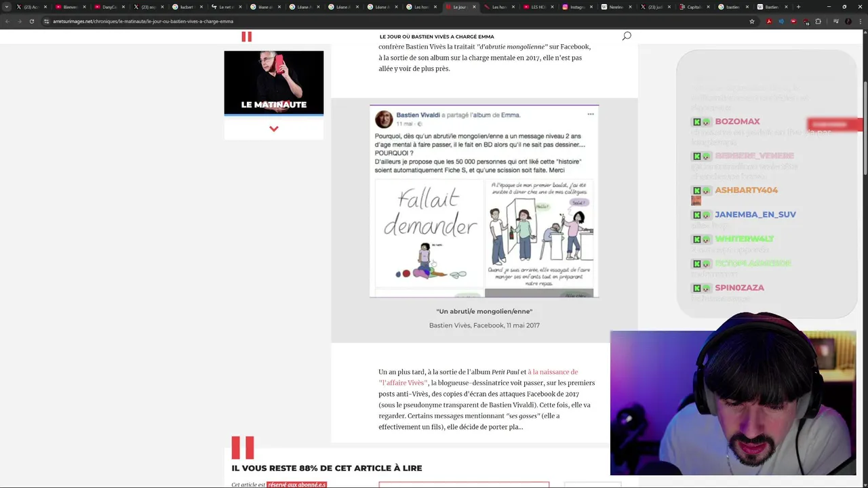Follow the link 'à la naissance de l'affaire Vivès'
This screenshot has width=868, height=488.
pyautogui.click(x=478, y=378)
